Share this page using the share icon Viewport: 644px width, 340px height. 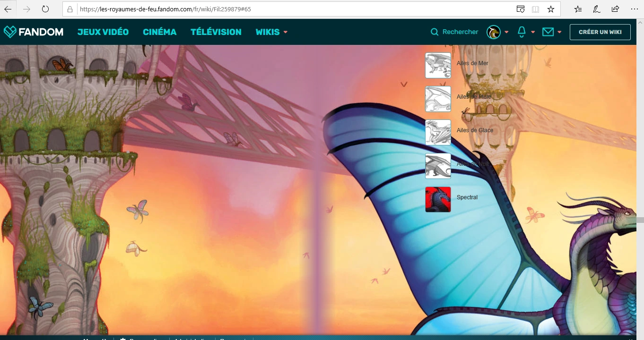click(x=615, y=9)
